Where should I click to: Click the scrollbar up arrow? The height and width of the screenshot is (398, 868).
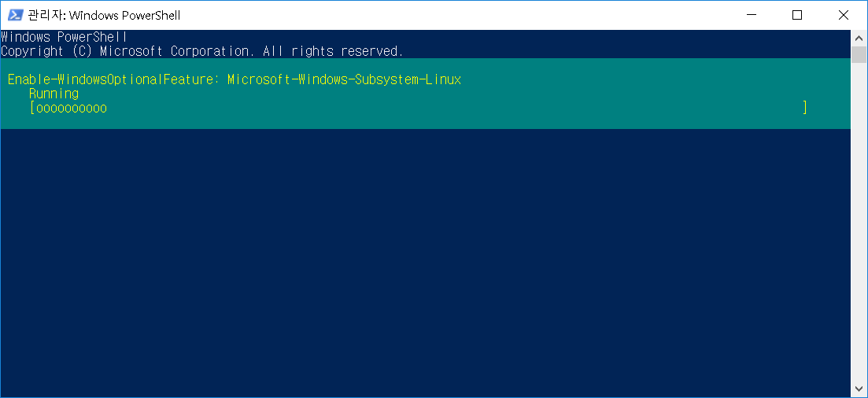[x=859, y=39]
